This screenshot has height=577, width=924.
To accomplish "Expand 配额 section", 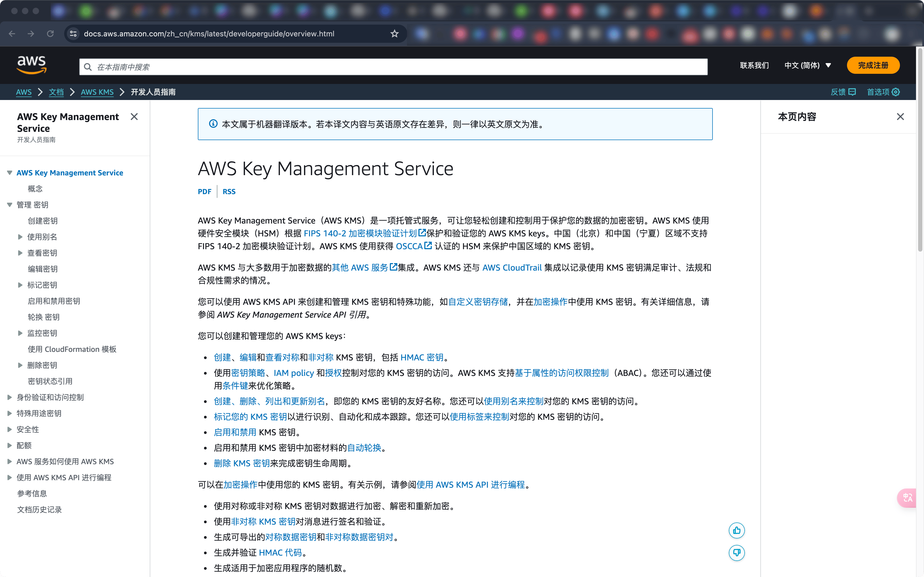I will (10, 445).
